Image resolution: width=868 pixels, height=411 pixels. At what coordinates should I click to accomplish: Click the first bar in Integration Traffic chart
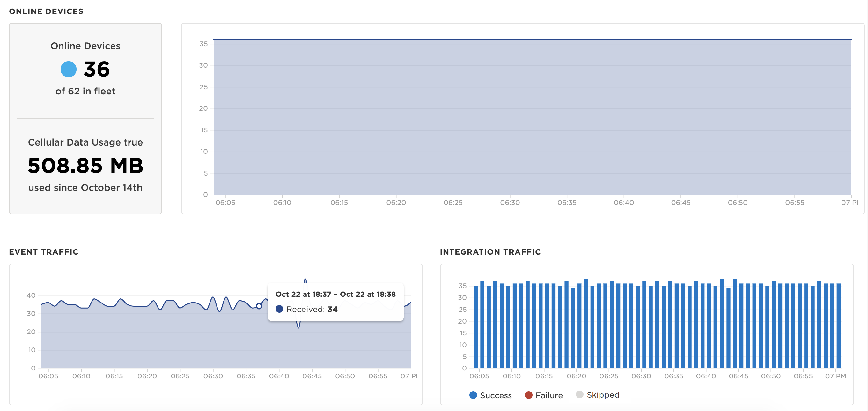click(476, 327)
